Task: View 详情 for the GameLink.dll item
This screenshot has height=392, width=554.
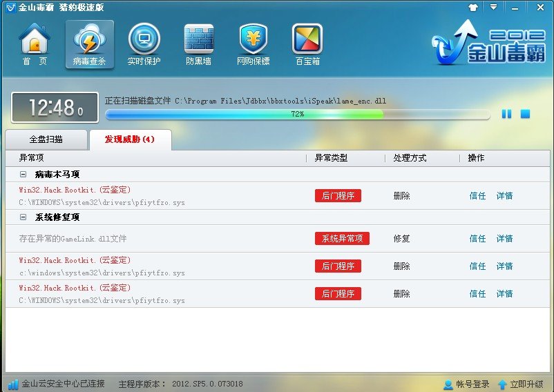Action: 504,239
